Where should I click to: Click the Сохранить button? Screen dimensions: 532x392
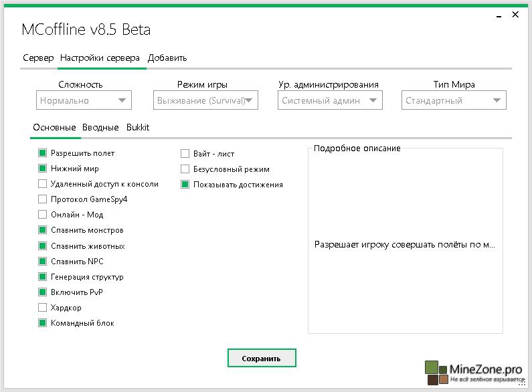(262, 358)
